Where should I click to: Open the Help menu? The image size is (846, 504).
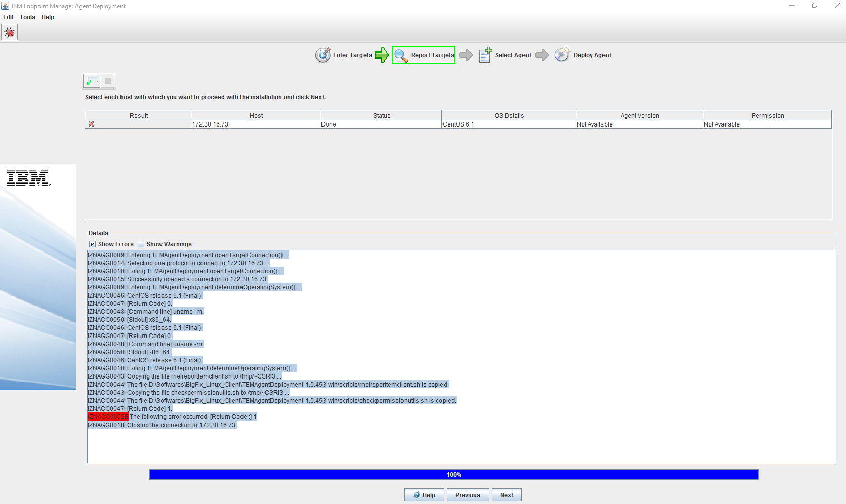click(x=48, y=17)
